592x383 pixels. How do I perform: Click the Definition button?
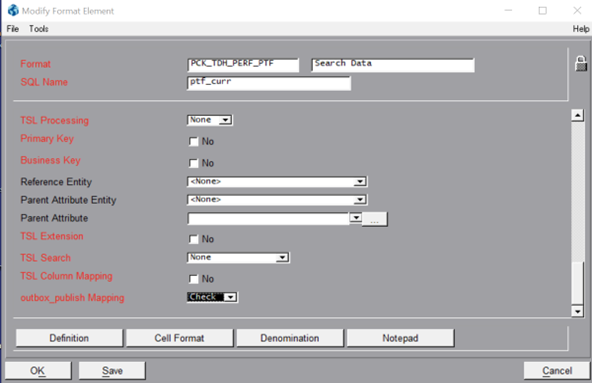(69, 338)
